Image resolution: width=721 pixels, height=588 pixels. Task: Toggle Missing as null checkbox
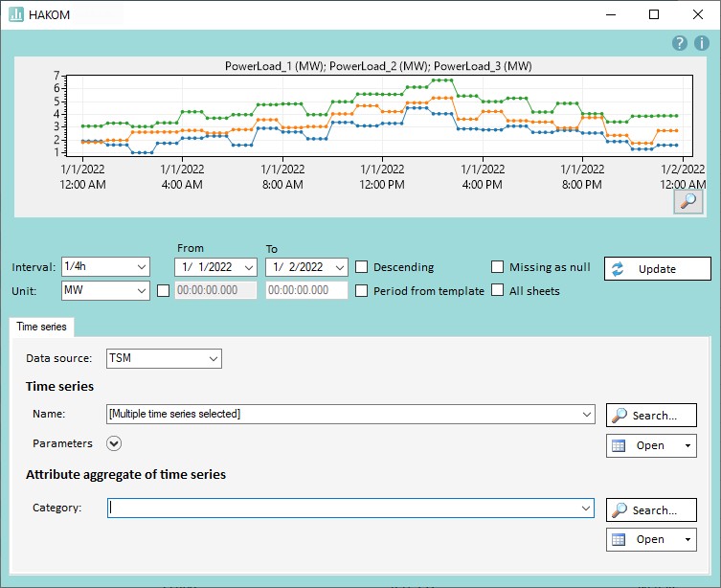498,267
